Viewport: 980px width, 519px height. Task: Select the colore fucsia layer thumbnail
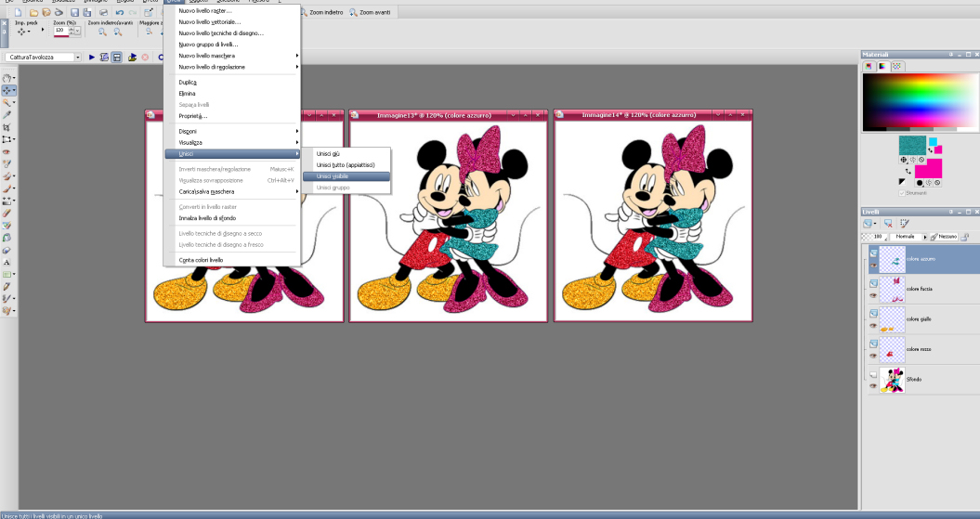(x=893, y=289)
